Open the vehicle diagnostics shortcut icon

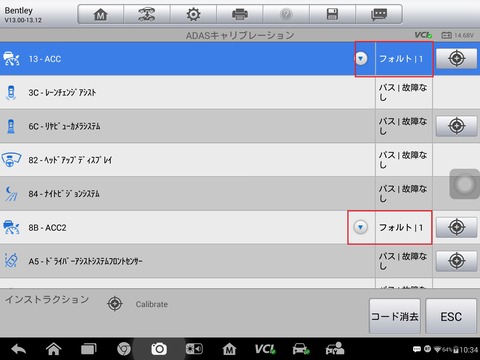coord(301,349)
